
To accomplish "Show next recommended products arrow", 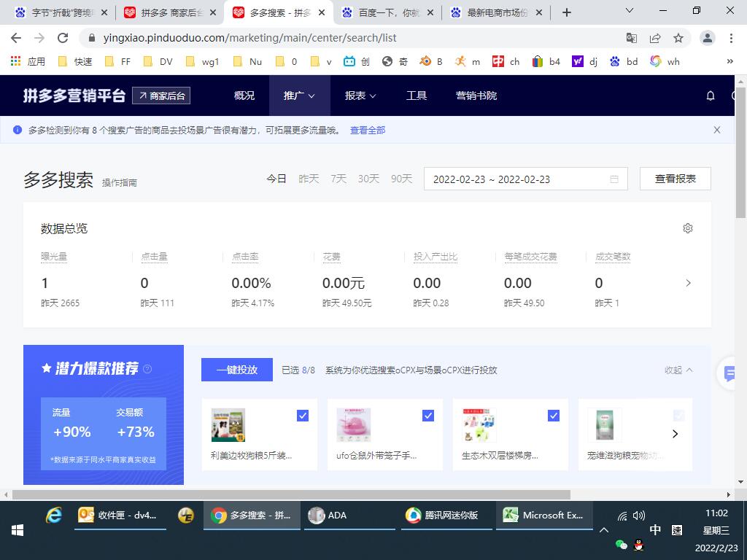I will tap(675, 434).
